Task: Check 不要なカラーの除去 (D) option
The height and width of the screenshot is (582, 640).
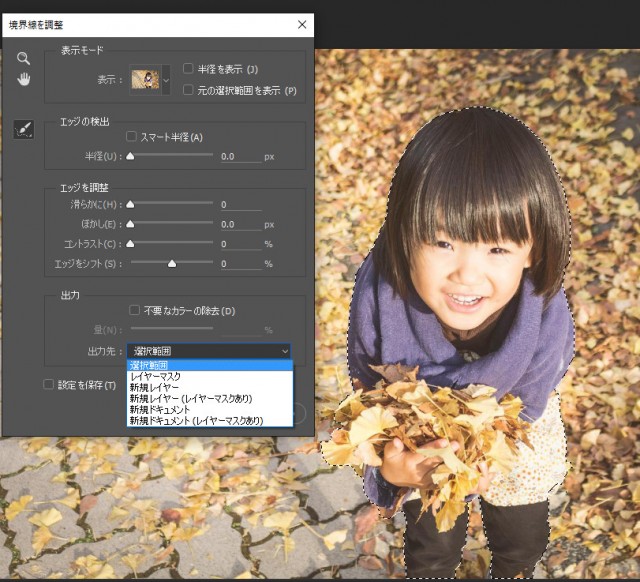Action: [x=135, y=311]
